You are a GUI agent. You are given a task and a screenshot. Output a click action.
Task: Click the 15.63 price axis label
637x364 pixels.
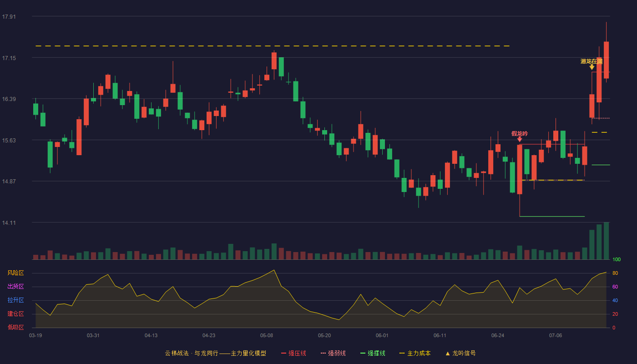(x=9, y=140)
